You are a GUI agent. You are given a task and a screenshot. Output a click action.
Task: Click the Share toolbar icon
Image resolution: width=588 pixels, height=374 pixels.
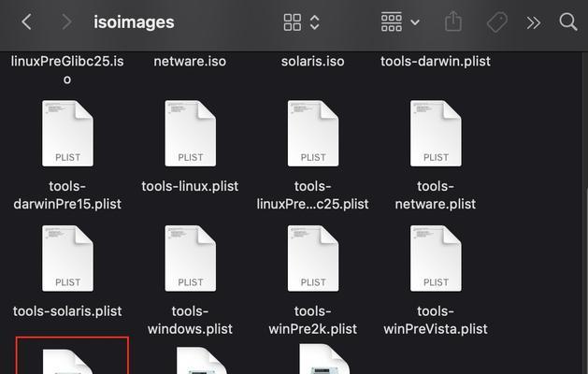point(453,22)
